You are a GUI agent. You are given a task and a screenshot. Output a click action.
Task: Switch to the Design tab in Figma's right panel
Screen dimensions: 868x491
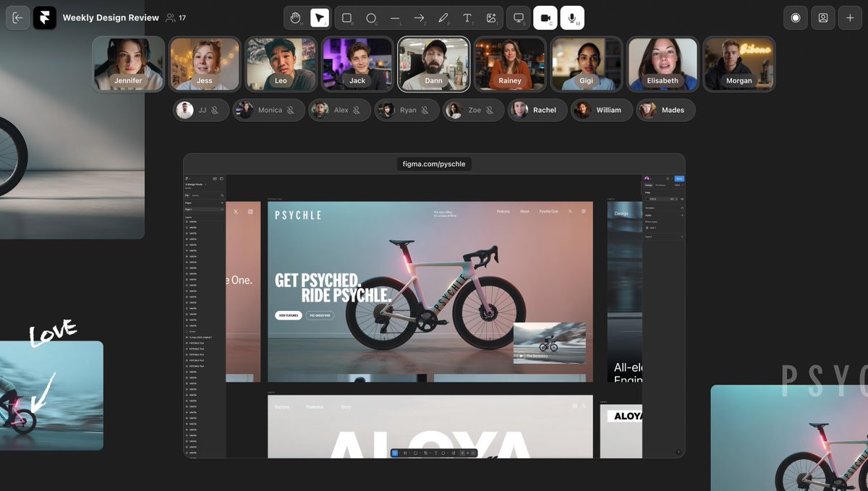648,185
